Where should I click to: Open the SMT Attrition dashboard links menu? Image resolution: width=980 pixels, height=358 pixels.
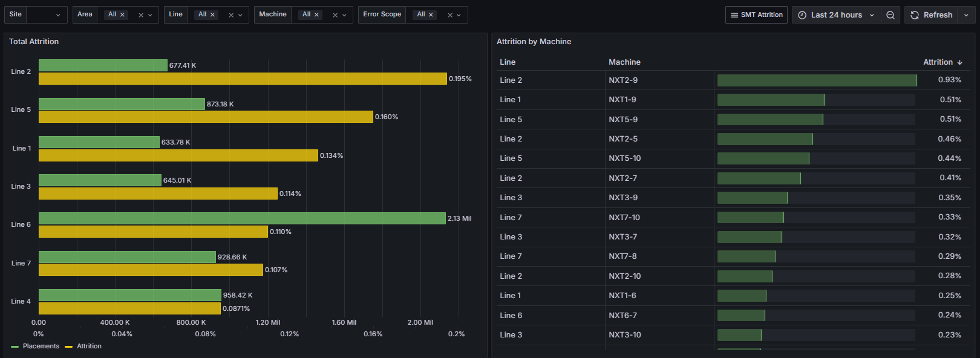pyautogui.click(x=756, y=15)
